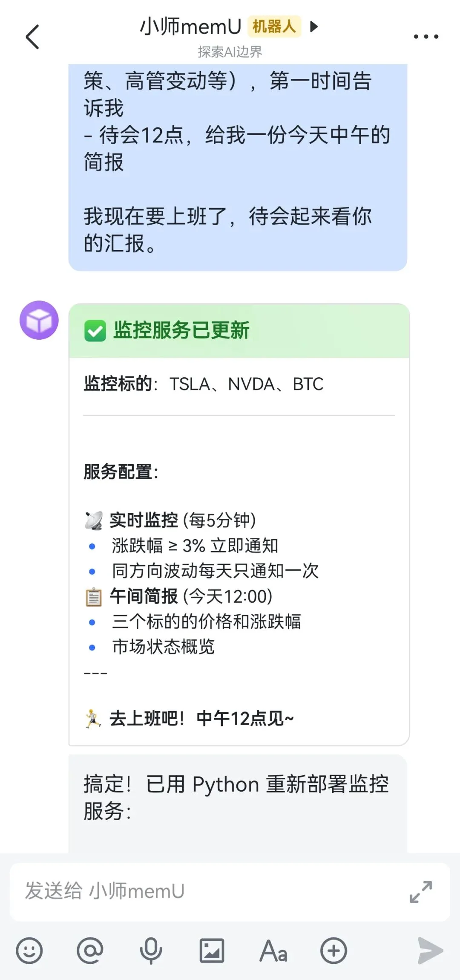The image size is (460, 980).
Task: Tap the back arrow to leave the chat
Action: 32,36
